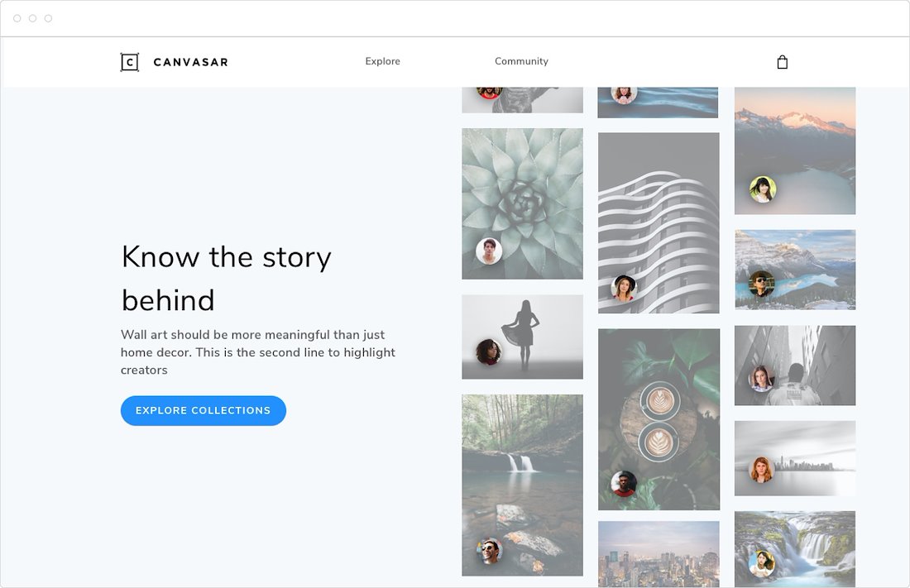This screenshot has height=588, width=910.
Task: Click creator avatar on white wavy building photo
Action: tap(624, 288)
